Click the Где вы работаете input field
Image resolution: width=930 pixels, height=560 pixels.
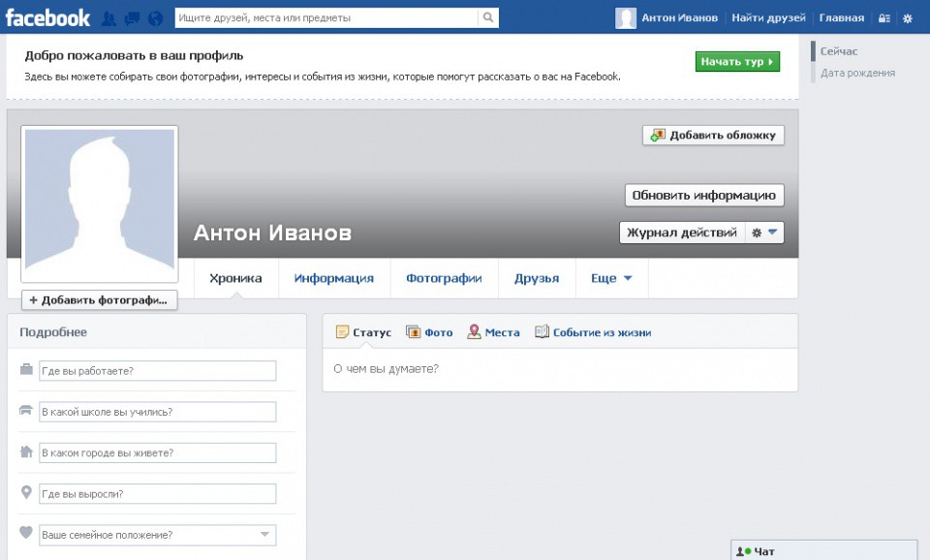(157, 371)
